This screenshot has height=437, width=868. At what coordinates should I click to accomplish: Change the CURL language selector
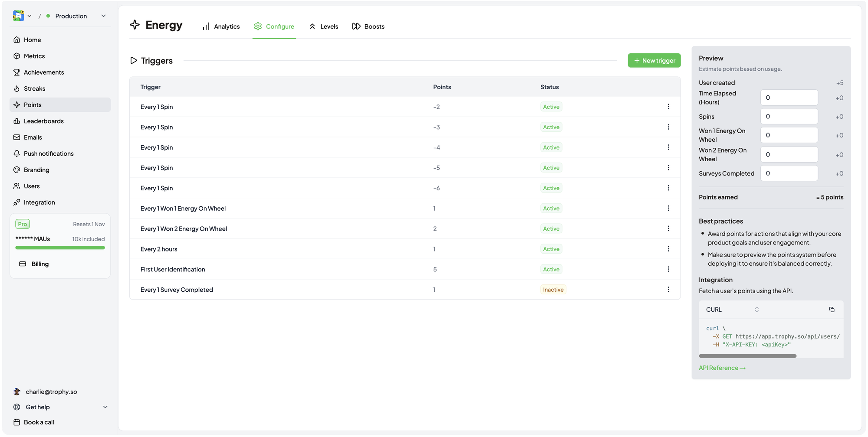click(732, 310)
